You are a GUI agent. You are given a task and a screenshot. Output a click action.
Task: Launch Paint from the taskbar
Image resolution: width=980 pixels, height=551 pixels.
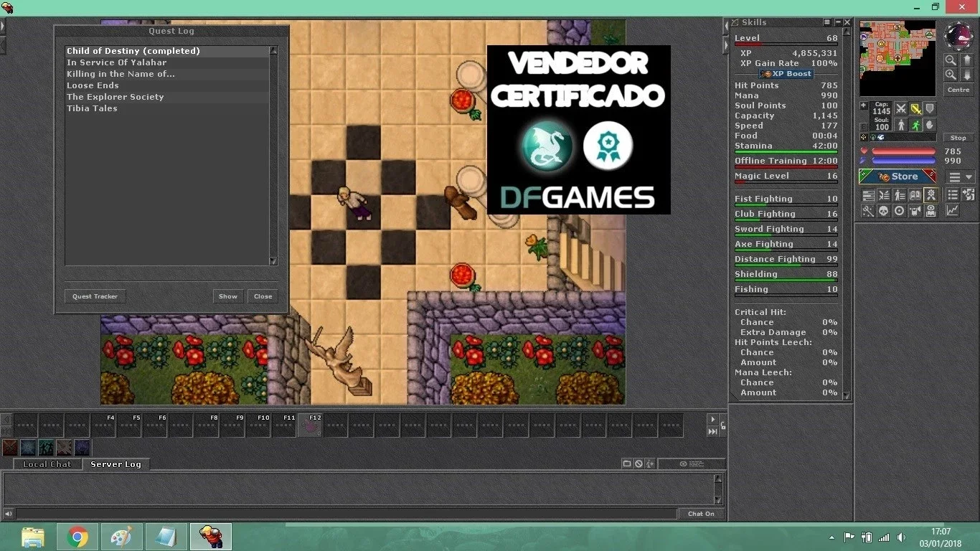click(122, 537)
